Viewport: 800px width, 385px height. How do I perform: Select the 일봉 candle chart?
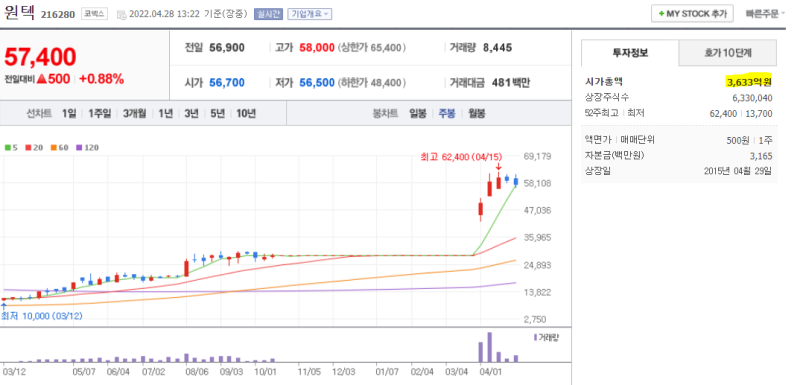[418, 113]
